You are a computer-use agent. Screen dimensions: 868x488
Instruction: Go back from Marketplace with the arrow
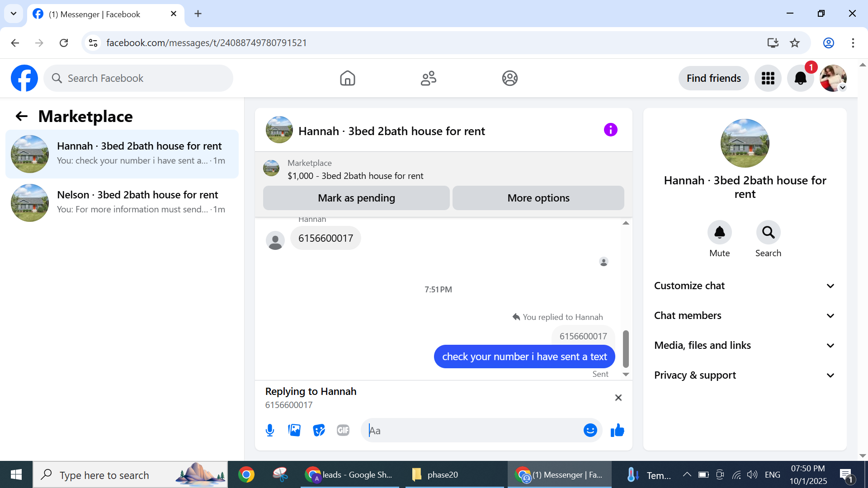tap(22, 117)
